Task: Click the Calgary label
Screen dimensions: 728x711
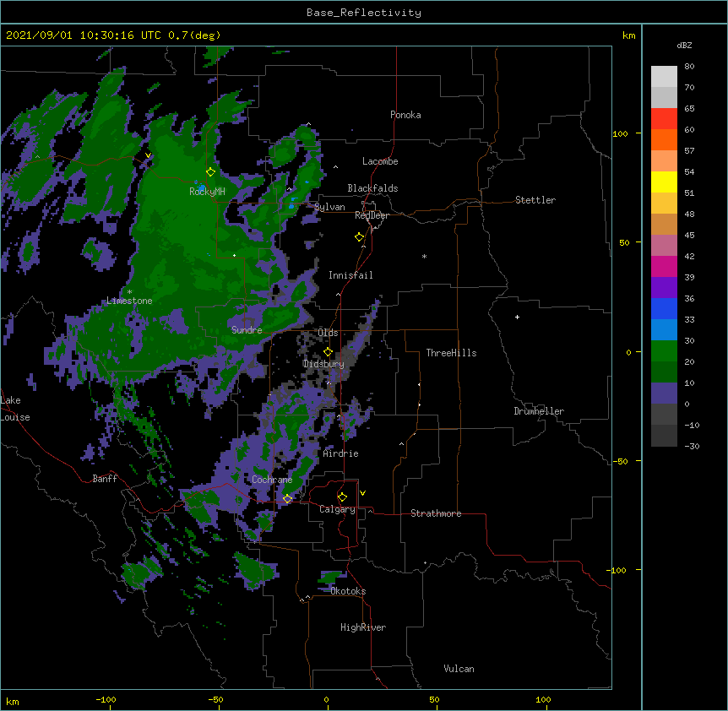Action: point(337,509)
